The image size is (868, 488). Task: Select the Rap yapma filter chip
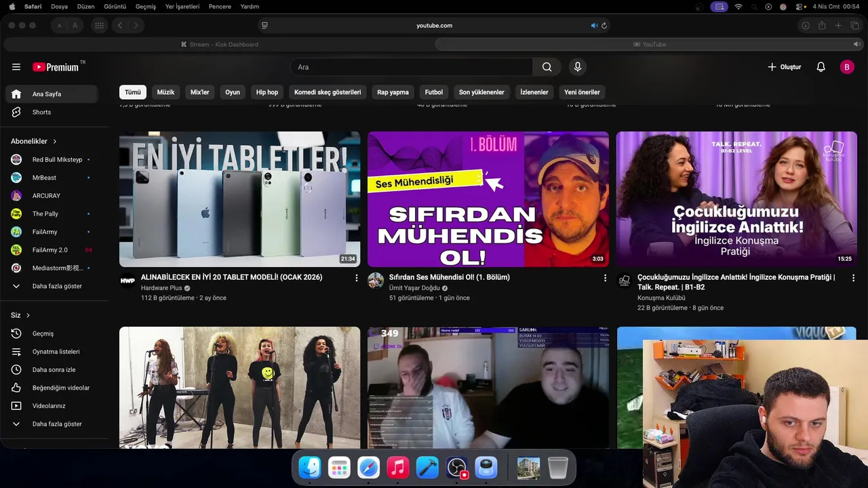(x=393, y=92)
